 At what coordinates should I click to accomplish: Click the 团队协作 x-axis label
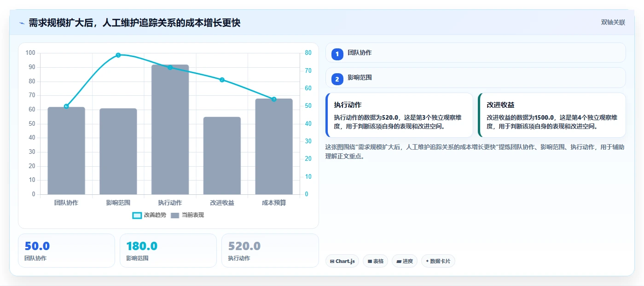click(x=66, y=203)
